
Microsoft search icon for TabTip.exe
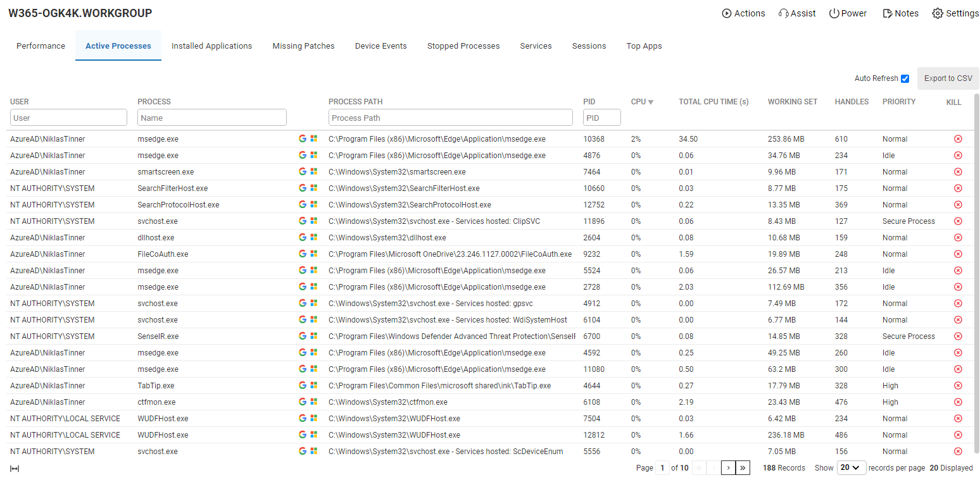tap(313, 385)
